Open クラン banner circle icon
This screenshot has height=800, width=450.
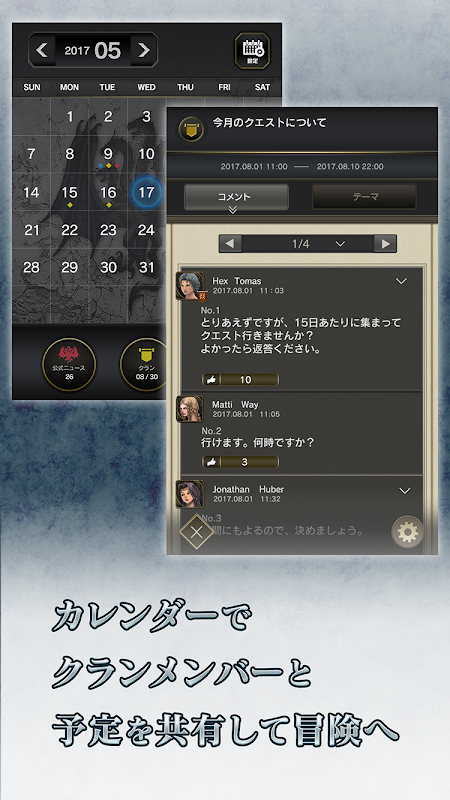click(x=145, y=364)
